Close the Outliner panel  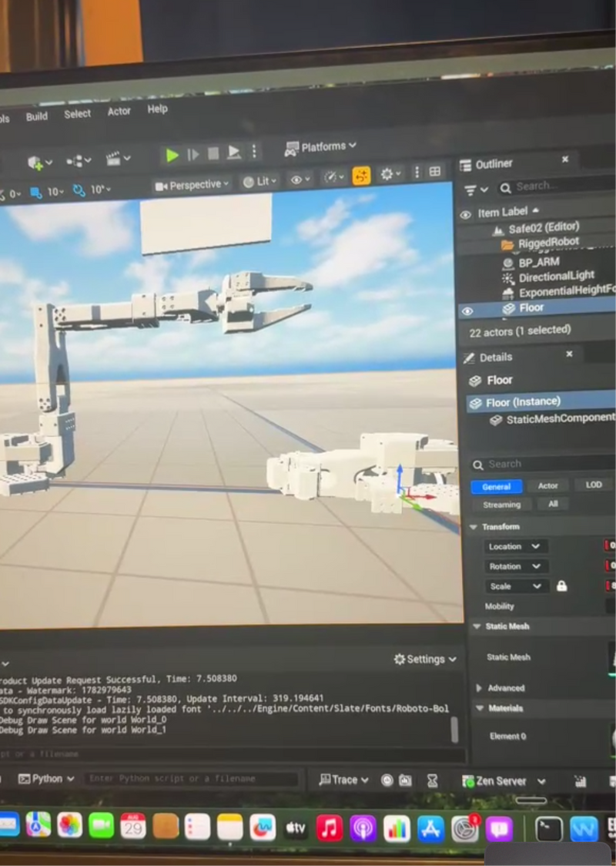tap(564, 159)
